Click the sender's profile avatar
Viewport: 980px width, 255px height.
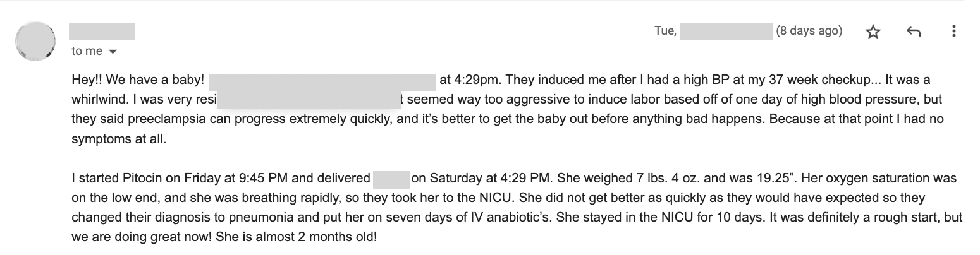point(36,41)
